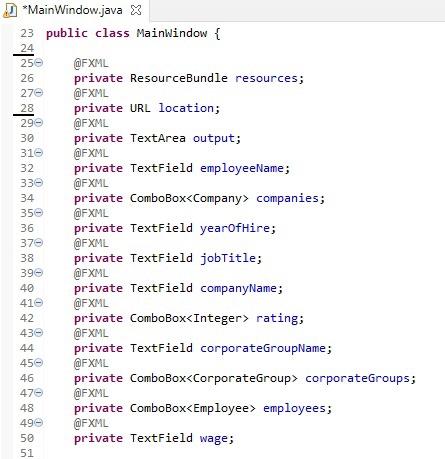The image size is (445, 459).
Task: Click the type TextArea on line 30
Action: pyautogui.click(x=158, y=138)
